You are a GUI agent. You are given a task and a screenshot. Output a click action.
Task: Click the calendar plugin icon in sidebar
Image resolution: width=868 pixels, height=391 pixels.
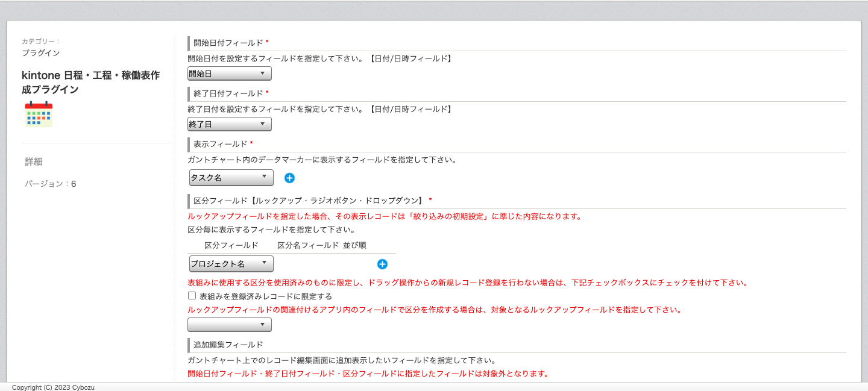39,114
